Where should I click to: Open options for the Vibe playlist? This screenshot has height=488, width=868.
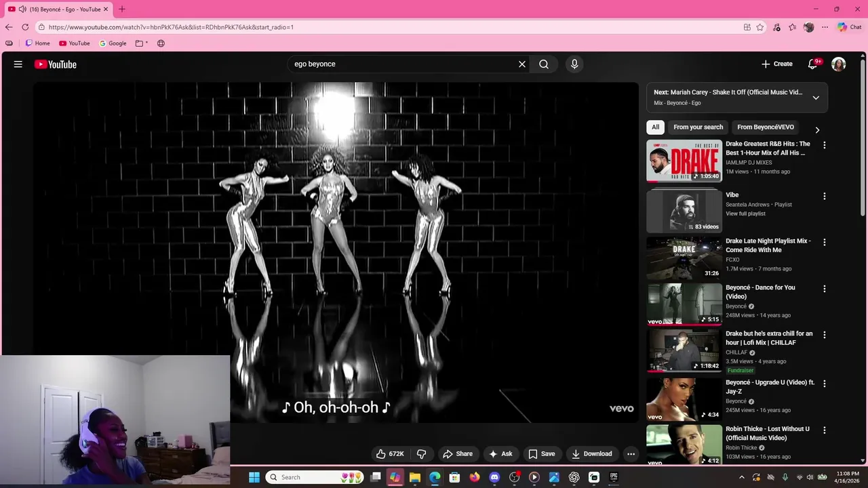point(825,197)
